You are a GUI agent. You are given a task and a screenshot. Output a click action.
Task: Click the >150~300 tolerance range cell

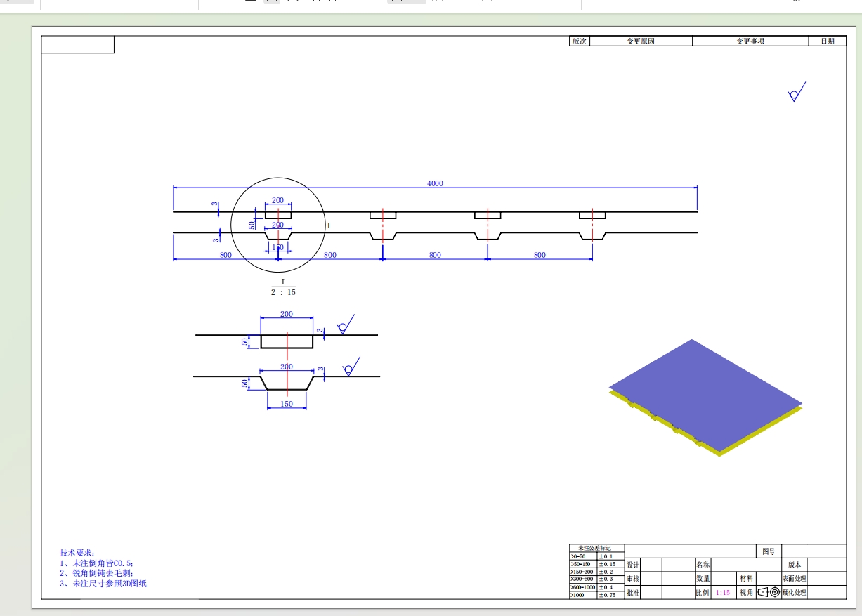(x=582, y=572)
